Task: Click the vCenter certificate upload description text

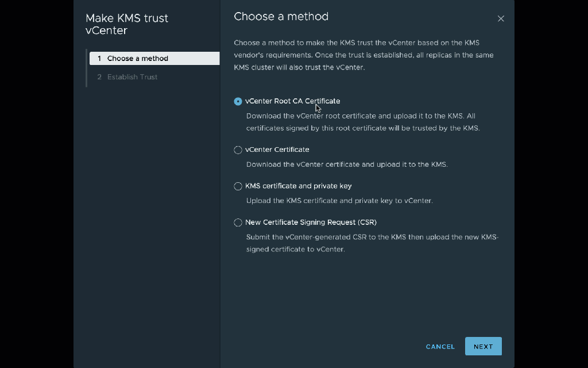Action: [x=347, y=164]
